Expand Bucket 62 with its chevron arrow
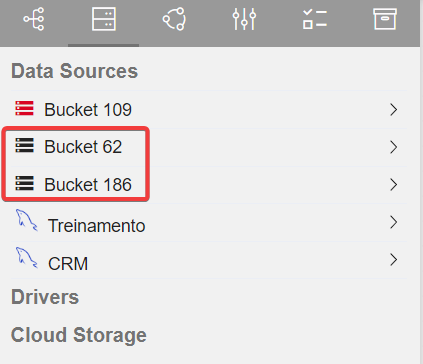The width and height of the screenshot is (423, 364). click(394, 147)
